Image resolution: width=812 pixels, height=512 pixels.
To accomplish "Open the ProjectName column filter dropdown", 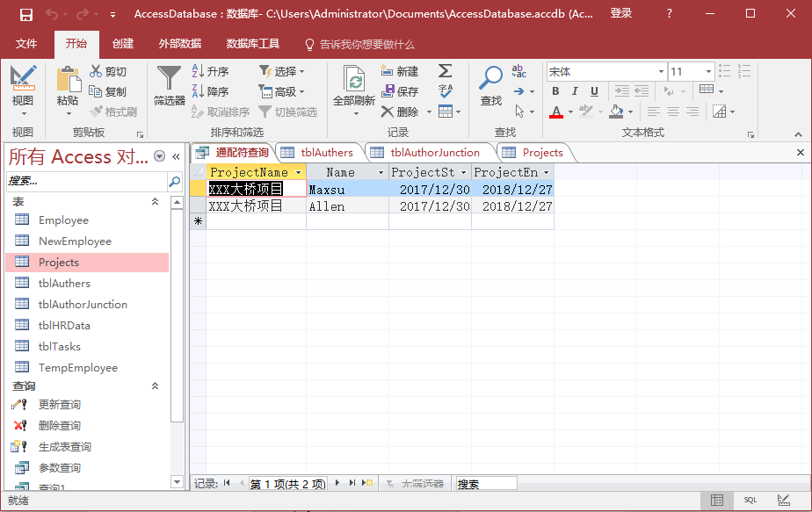I will 299,173.
